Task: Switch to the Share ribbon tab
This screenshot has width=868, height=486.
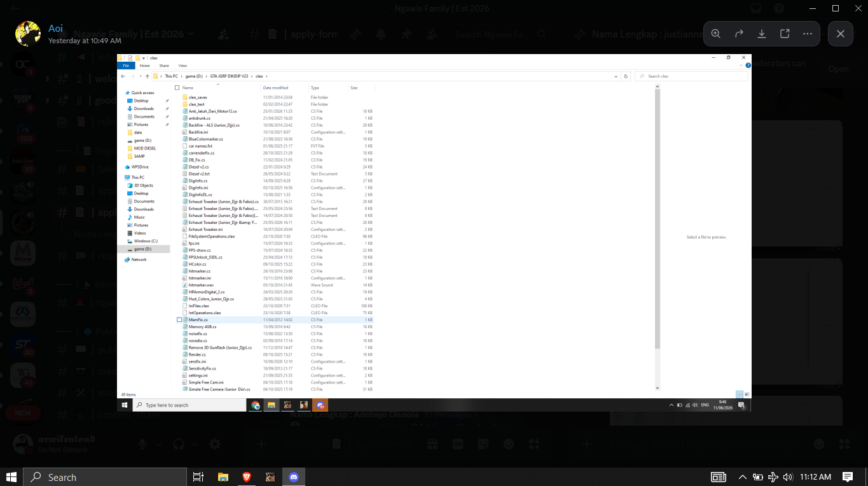Action: (x=164, y=66)
